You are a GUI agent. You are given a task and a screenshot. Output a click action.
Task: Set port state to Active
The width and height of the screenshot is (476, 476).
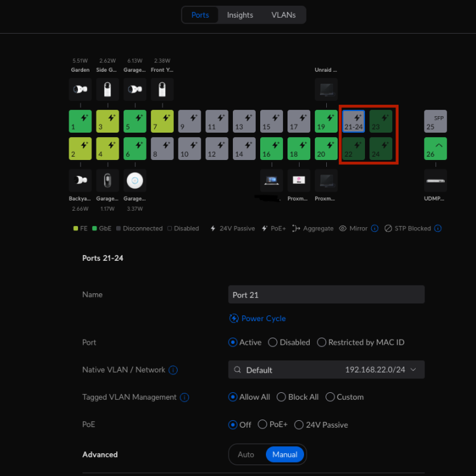pos(232,343)
